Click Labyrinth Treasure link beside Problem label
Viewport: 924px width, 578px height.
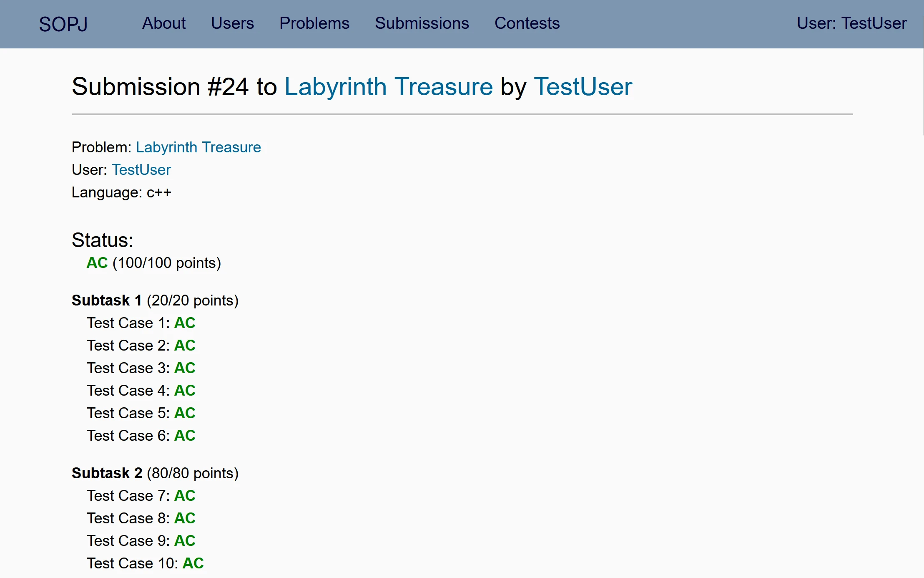pyautogui.click(x=198, y=147)
